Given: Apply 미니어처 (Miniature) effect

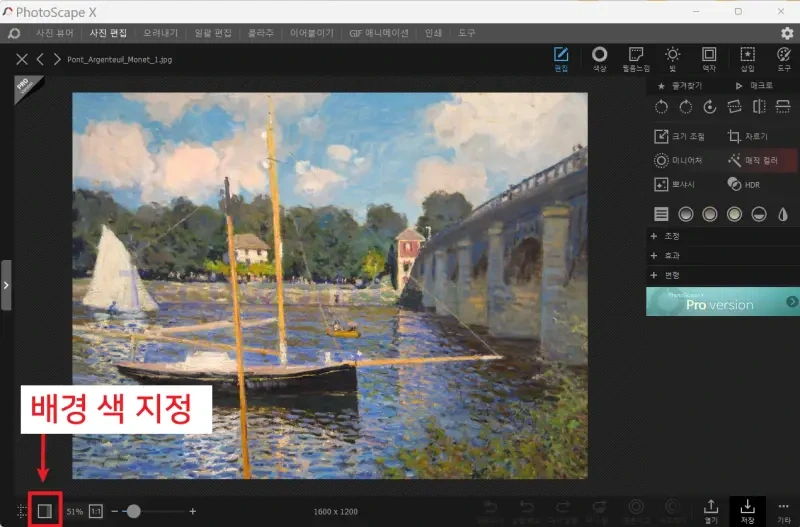Looking at the screenshot, I should (678, 160).
